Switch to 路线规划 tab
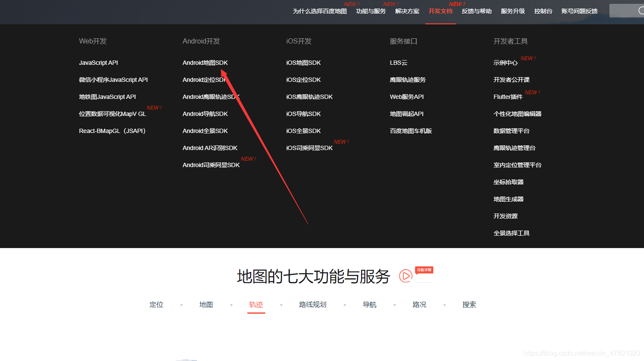The width and height of the screenshot is (644, 361). 313,304
